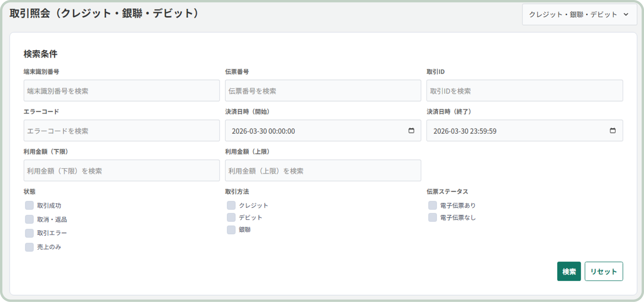Click the 利用金額（上限） input field

coord(323,170)
